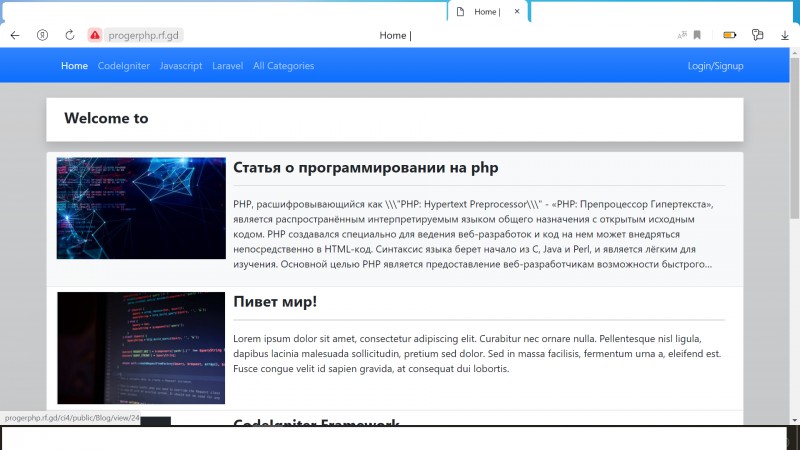This screenshot has height=450, width=800.
Task: Reload the page with the refresh icon
Action: pyautogui.click(x=70, y=35)
